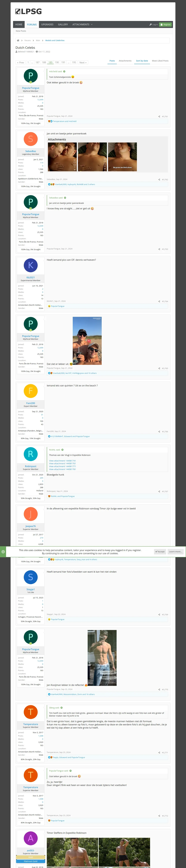Click the green Register button

165,25
